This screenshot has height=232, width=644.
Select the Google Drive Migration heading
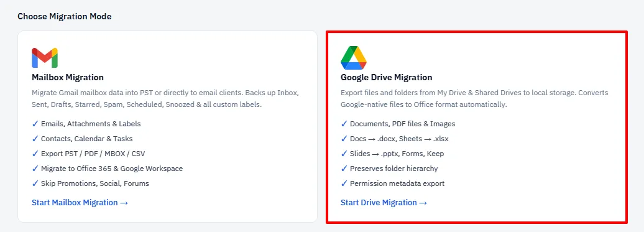387,77
